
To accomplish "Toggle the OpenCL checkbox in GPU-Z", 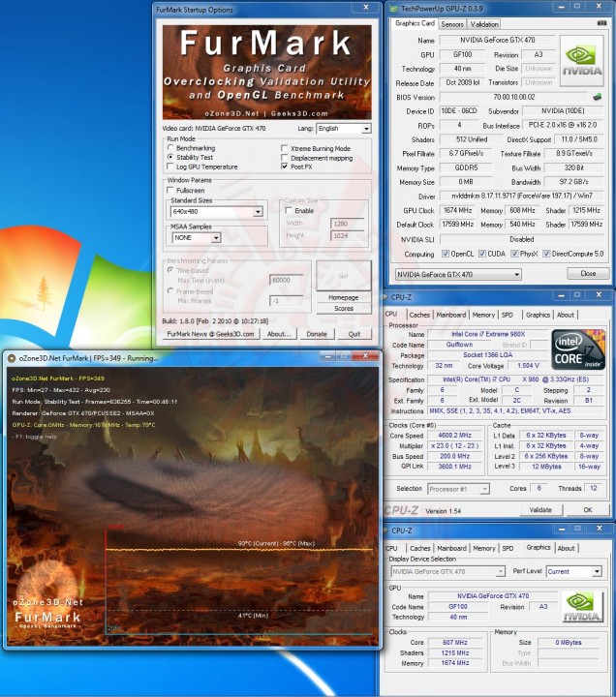I will (446, 254).
